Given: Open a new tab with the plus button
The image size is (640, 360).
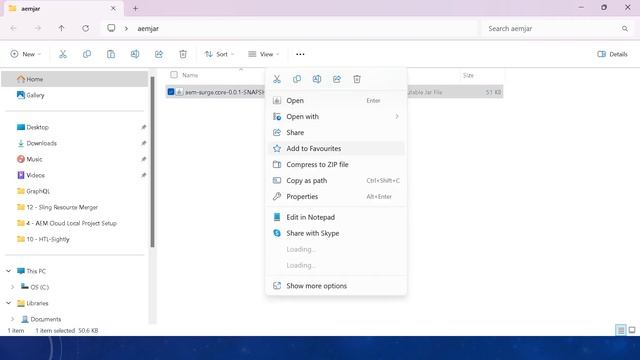Looking at the screenshot, I should (136, 8).
